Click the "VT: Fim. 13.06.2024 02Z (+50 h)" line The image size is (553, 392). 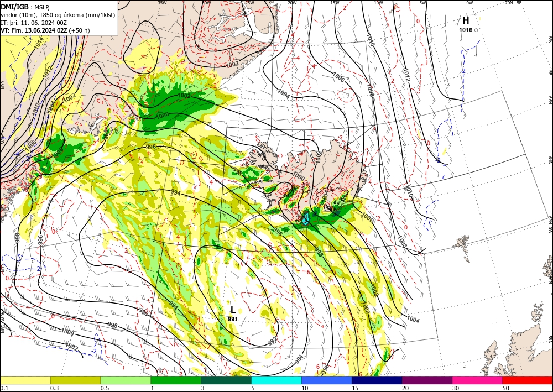coord(45,30)
